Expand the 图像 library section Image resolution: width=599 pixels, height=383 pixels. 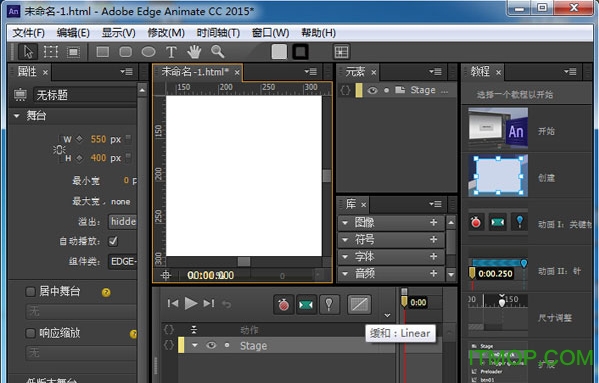pyautogui.click(x=345, y=222)
